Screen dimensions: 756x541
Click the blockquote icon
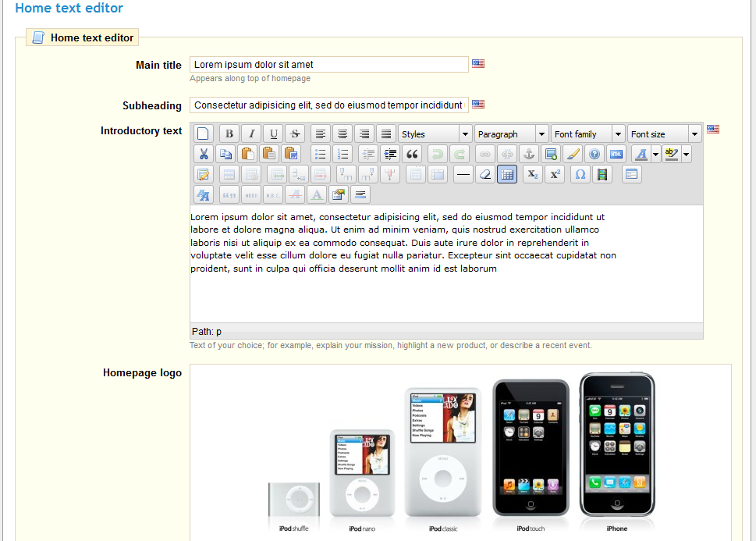coord(412,155)
